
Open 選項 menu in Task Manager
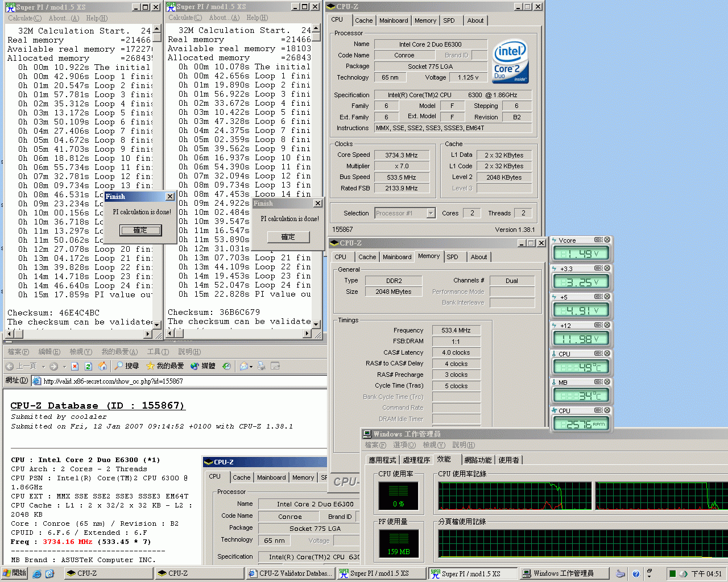click(404, 445)
